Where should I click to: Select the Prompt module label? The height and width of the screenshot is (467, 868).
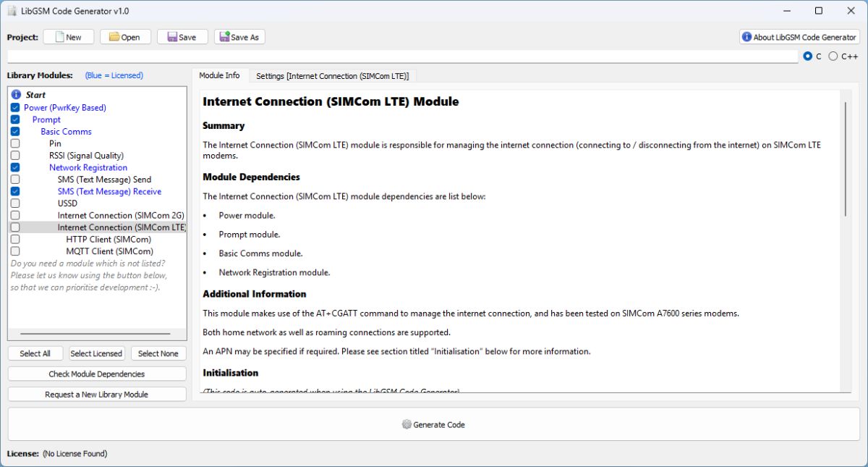pyautogui.click(x=46, y=119)
